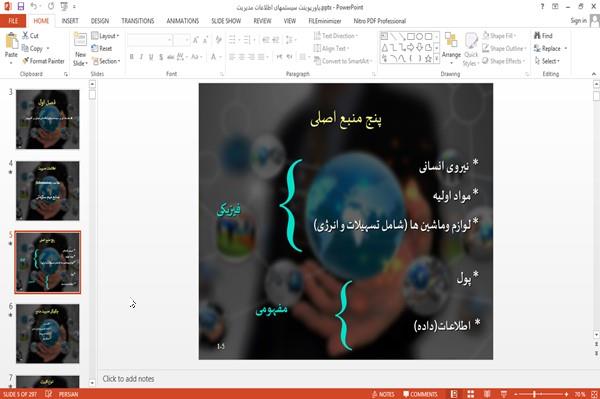Click the Undo arrow icon
This screenshot has width=600, height=399.
[34, 7]
